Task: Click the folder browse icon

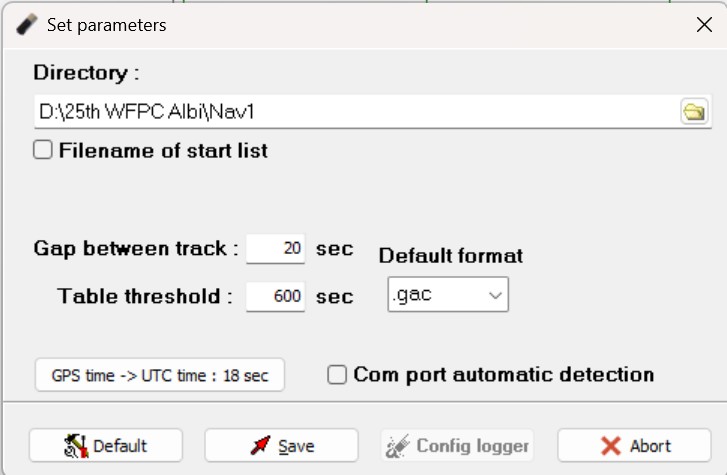Action: click(x=693, y=112)
